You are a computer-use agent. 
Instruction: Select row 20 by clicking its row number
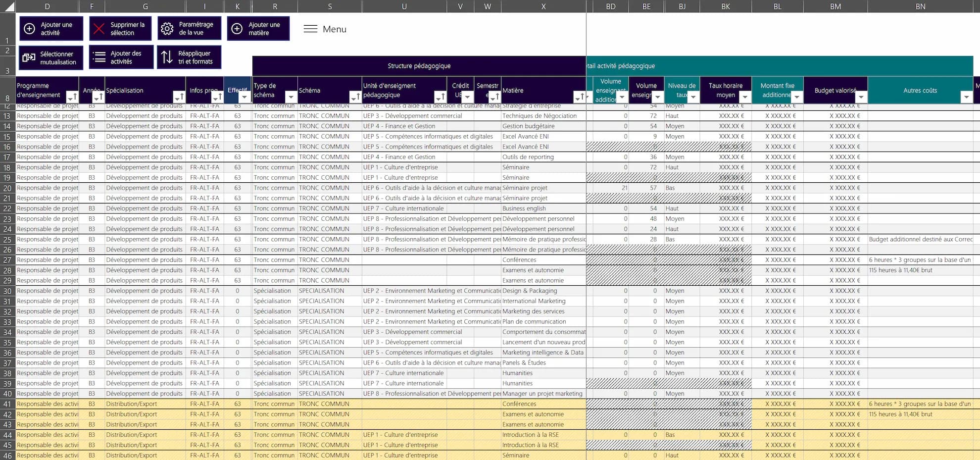pyautogui.click(x=7, y=188)
